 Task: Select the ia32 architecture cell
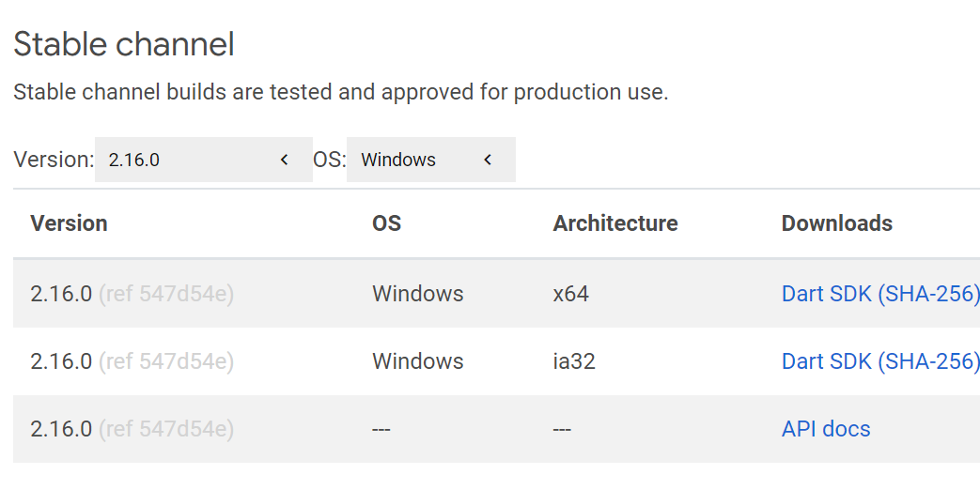click(574, 361)
